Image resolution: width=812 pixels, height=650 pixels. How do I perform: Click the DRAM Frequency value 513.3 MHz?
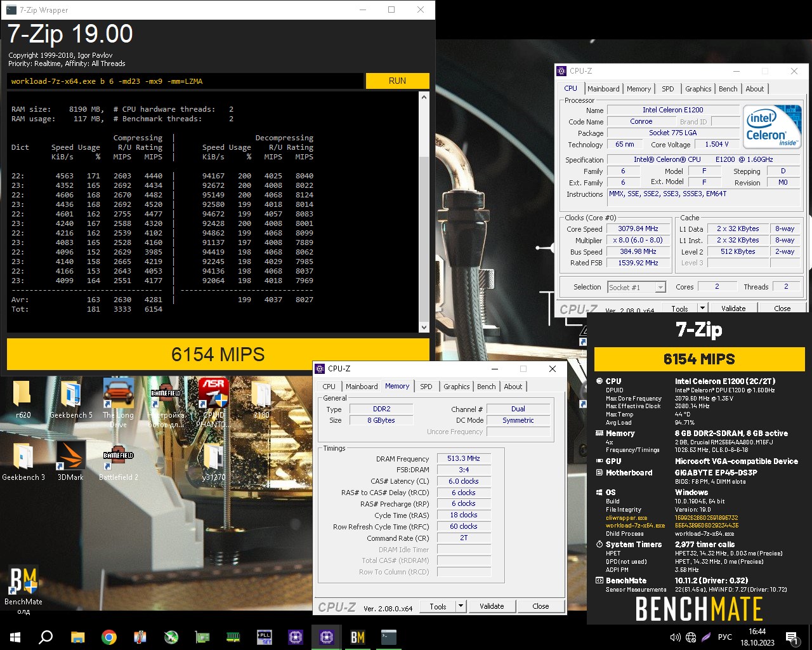pyautogui.click(x=464, y=458)
